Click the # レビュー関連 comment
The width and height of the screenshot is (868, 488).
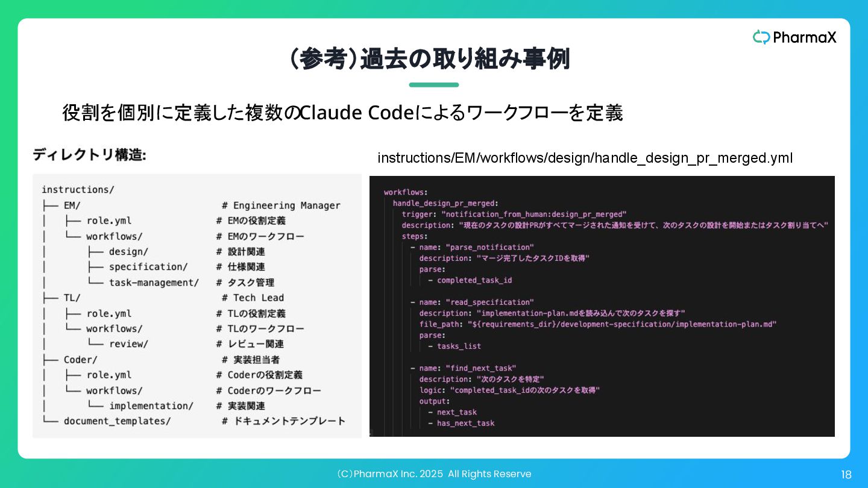[x=250, y=344]
